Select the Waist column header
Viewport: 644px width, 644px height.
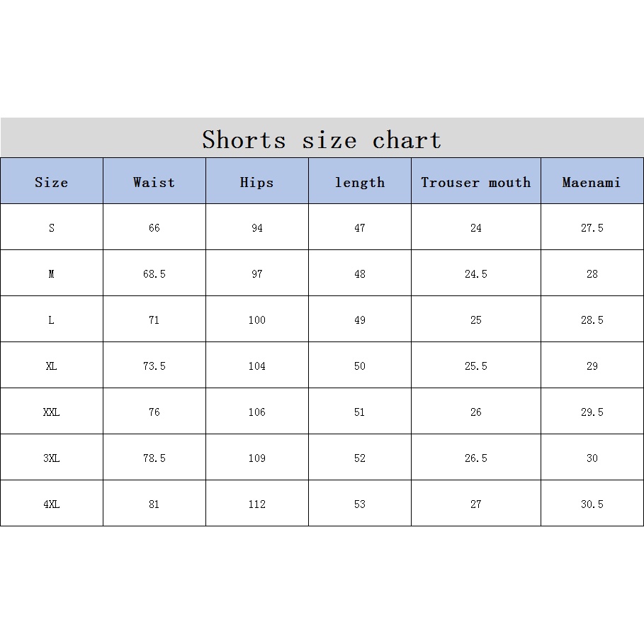[154, 182]
